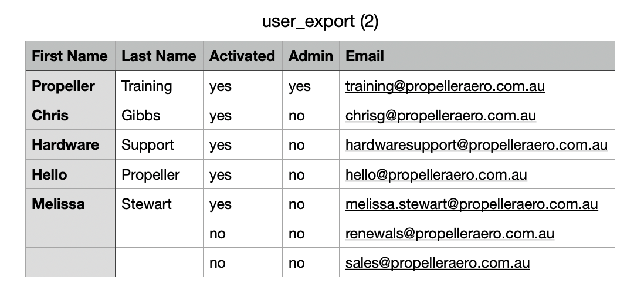644x303 pixels.
Task: Click the Admin column header
Action: [310, 56]
